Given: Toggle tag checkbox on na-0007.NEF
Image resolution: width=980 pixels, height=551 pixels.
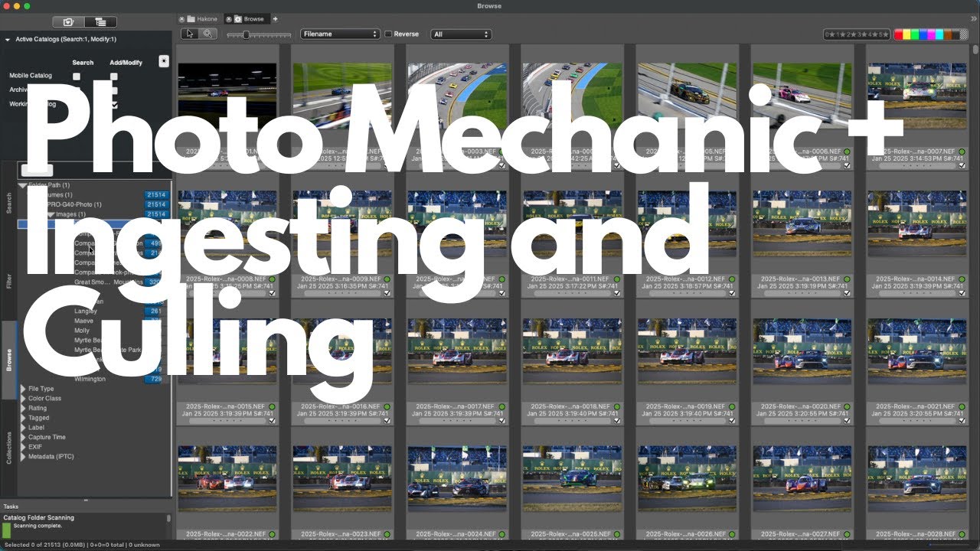Looking at the screenshot, I should pyautogui.click(x=962, y=165).
